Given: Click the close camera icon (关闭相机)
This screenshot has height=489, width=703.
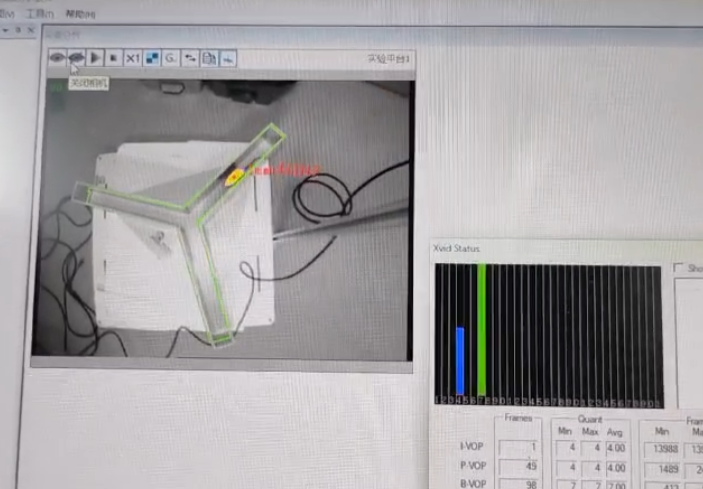Looking at the screenshot, I should point(76,58).
